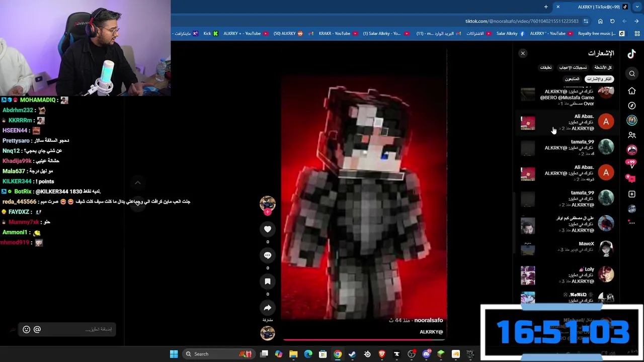Click the Loly notification video thumbnail
Screen dimensions: 644x362
tap(528, 276)
